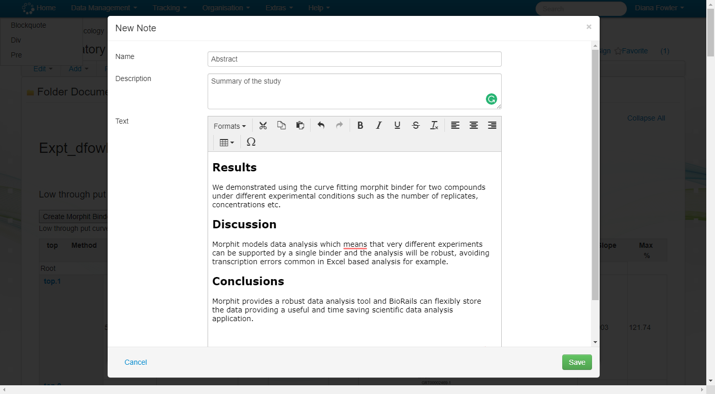
Task: Click the Paste clipboard icon
Action: (x=300, y=125)
